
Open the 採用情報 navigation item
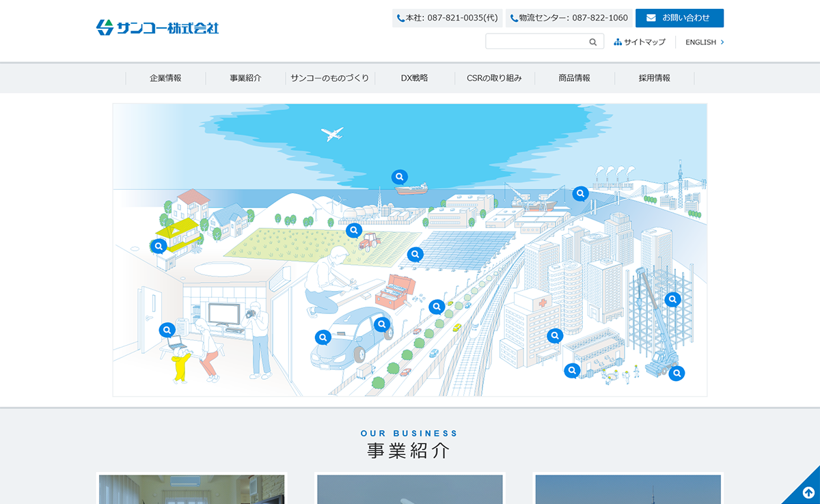[x=654, y=78]
